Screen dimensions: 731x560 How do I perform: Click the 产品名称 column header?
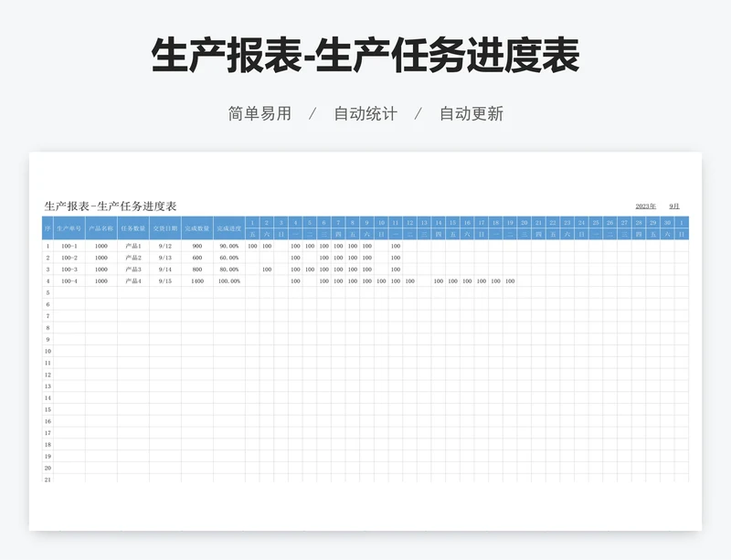(101, 228)
